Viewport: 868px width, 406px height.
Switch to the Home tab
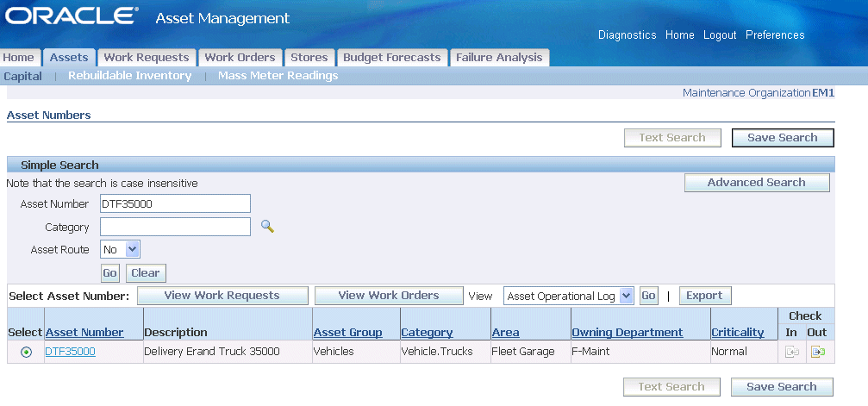(x=19, y=58)
